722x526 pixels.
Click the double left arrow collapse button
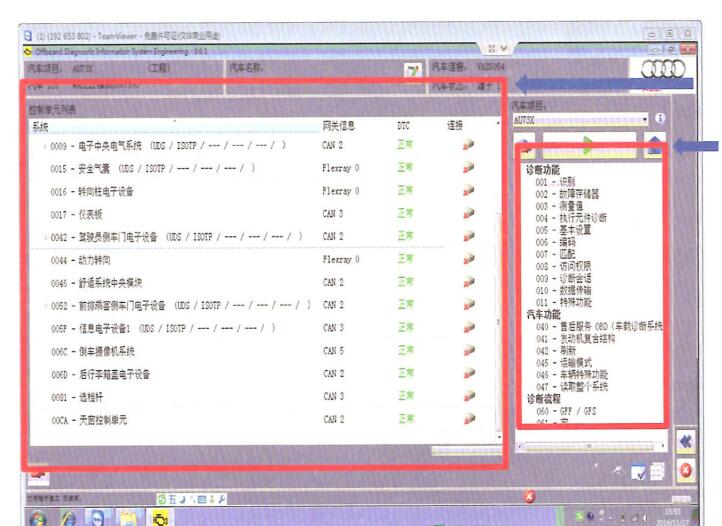click(x=686, y=442)
